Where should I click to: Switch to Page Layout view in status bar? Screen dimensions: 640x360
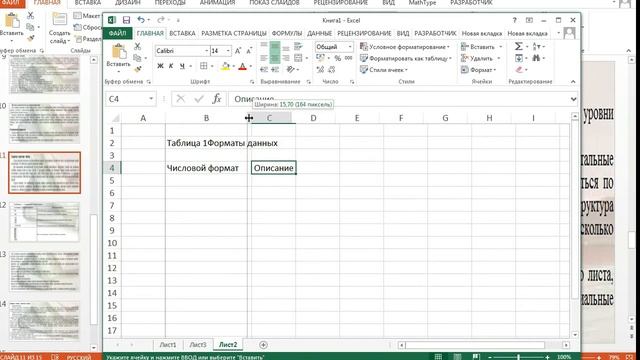458,357
